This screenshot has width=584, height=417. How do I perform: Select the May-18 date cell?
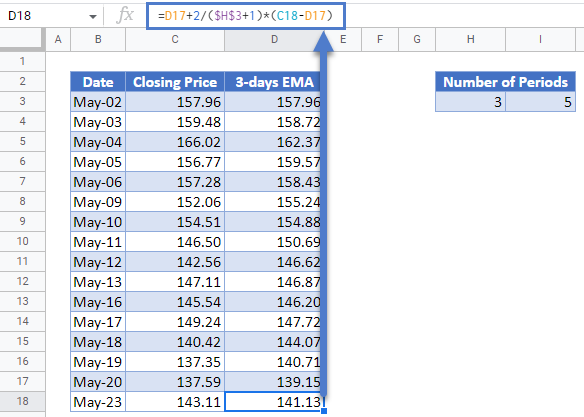98,342
